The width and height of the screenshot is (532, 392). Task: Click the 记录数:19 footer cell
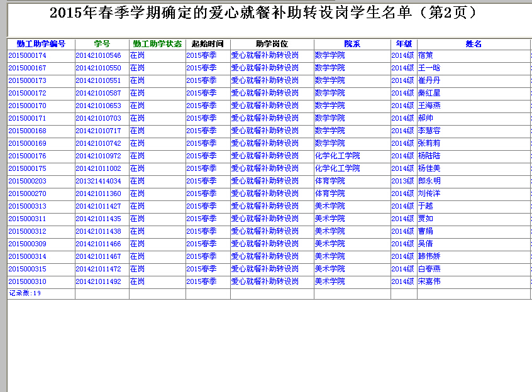pyautogui.click(x=25, y=293)
